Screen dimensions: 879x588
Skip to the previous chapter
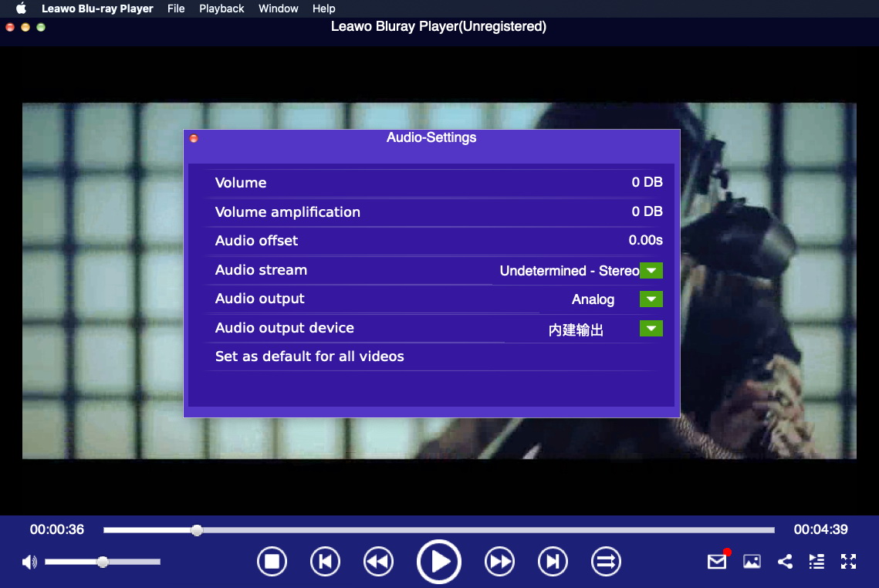pos(325,561)
